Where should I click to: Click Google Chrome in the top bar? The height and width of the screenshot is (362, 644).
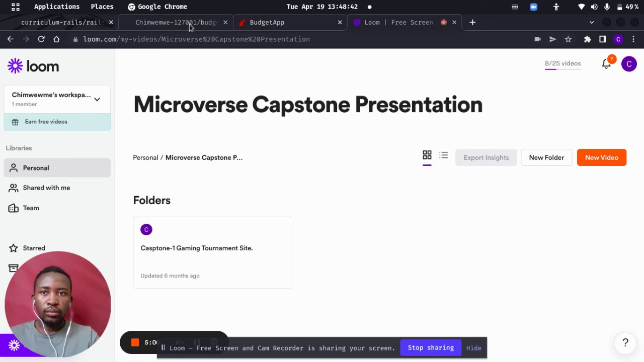(x=157, y=7)
